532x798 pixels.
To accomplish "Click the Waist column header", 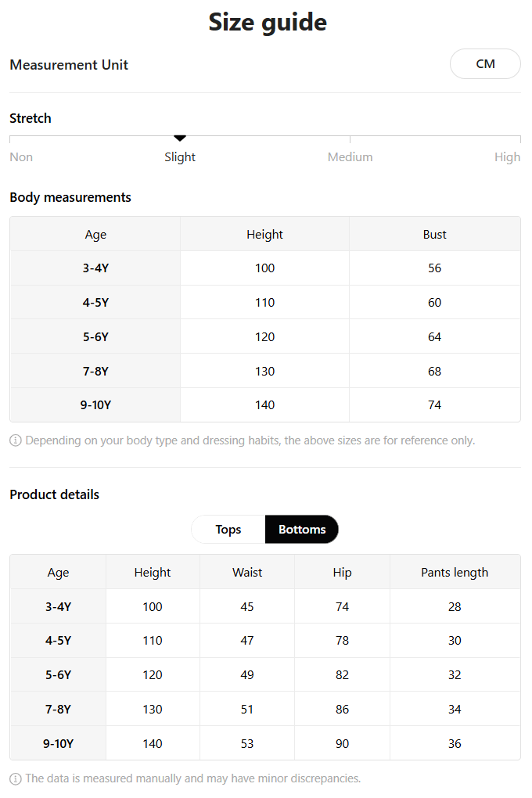I will [x=247, y=572].
